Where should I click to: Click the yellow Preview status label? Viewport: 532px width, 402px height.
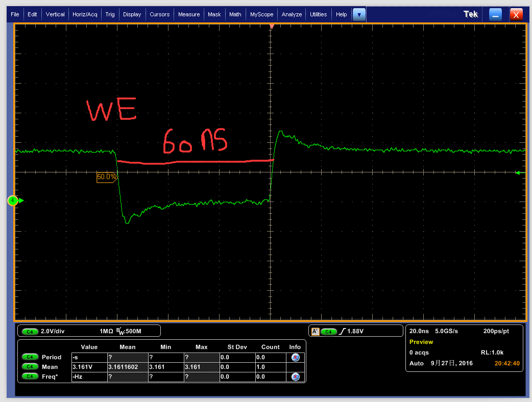point(421,342)
